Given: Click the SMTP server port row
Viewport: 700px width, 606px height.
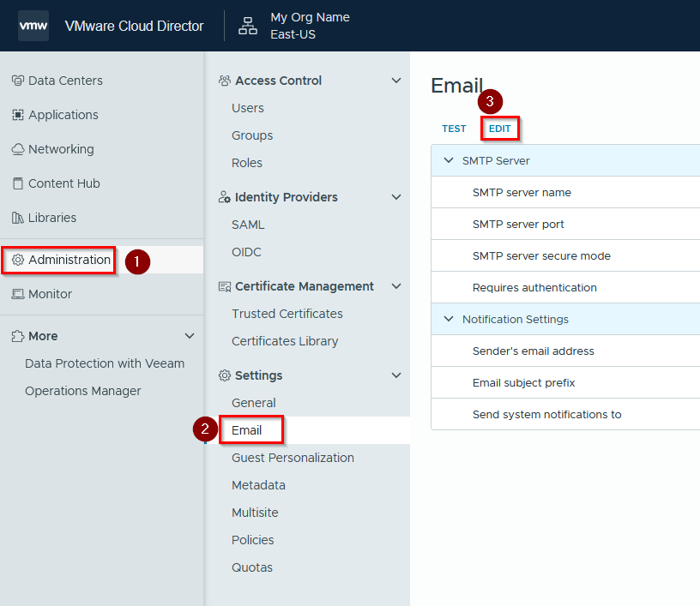Looking at the screenshot, I should [565, 224].
